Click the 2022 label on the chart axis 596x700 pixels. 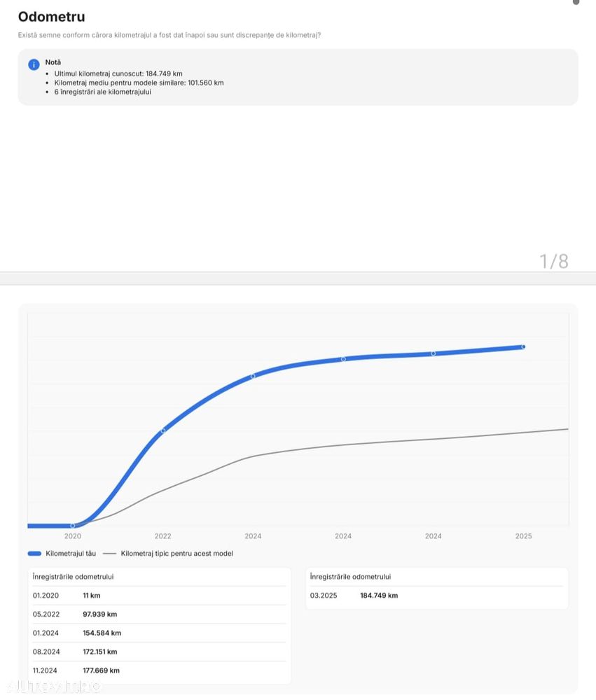click(x=163, y=536)
